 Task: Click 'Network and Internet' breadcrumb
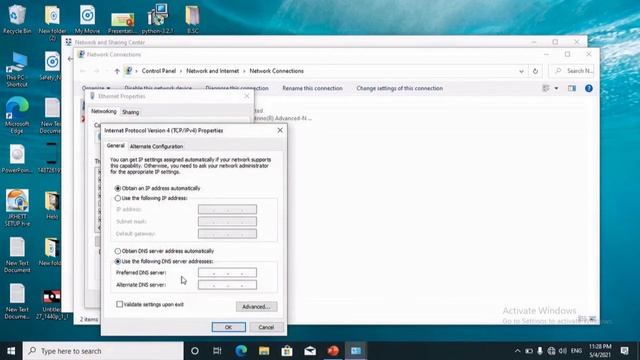point(212,71)
